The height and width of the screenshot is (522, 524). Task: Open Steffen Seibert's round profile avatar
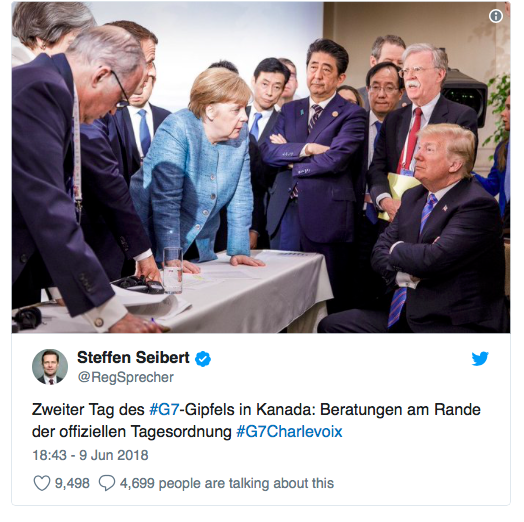pos(50,367)
